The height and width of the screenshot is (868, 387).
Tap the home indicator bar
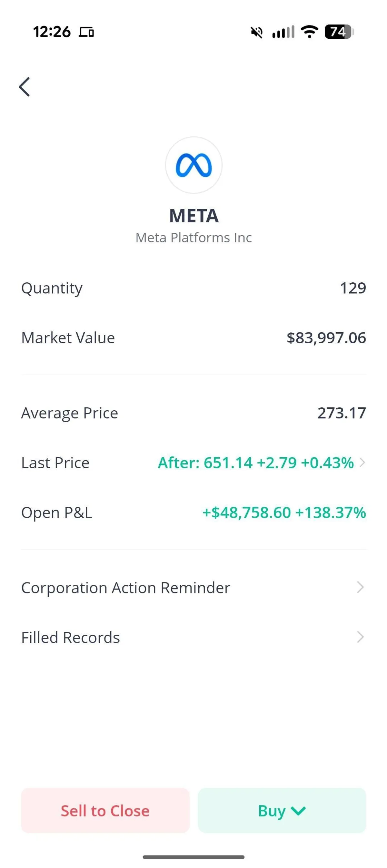click(x=193, y=857)
